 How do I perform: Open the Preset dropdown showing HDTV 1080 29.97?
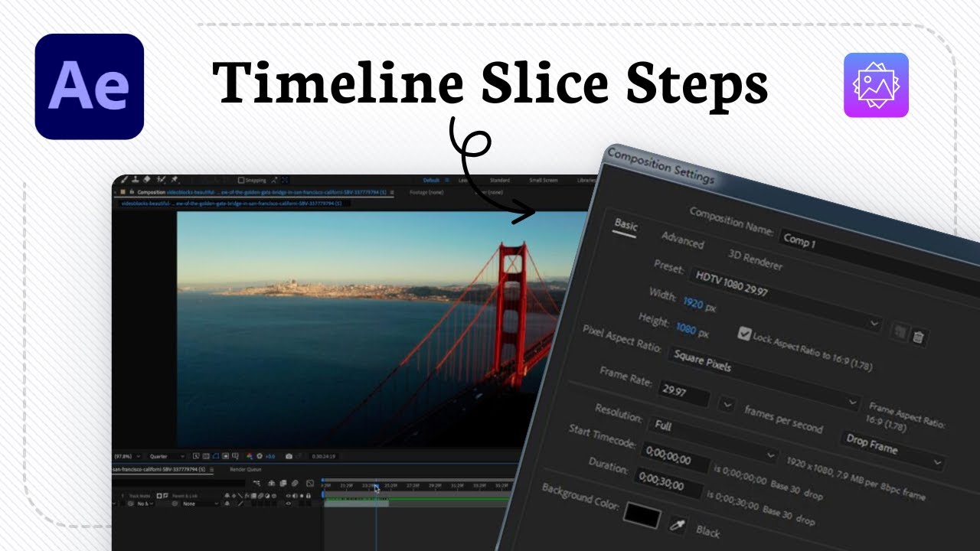tap(785, 298)
